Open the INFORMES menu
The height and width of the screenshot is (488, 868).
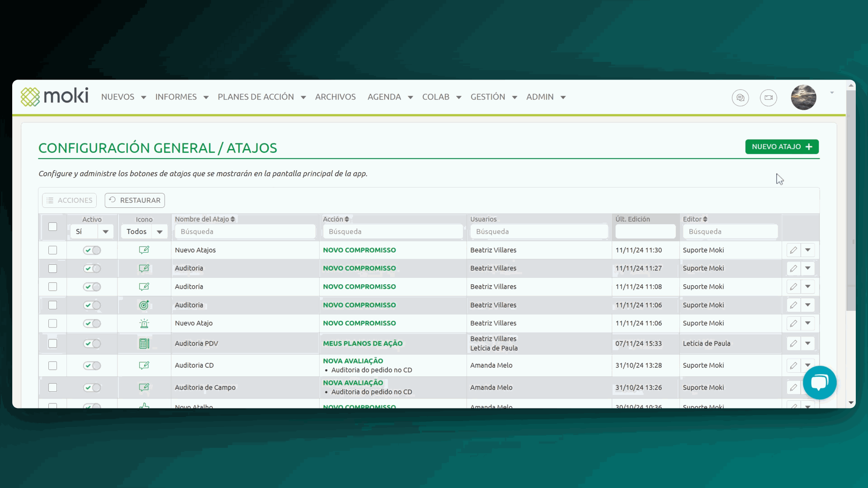[x=182, y=97]
